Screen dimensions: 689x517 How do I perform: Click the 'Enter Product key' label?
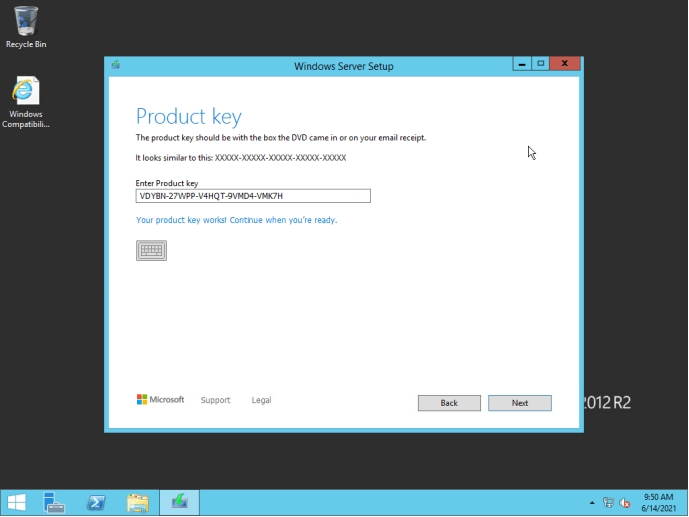click(167, 183)
